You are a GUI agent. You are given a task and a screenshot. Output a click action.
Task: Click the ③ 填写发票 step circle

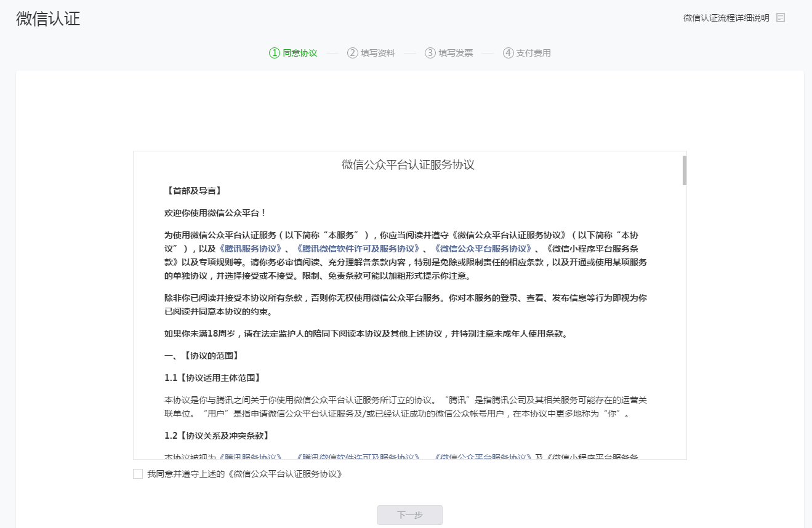(429, 53)
